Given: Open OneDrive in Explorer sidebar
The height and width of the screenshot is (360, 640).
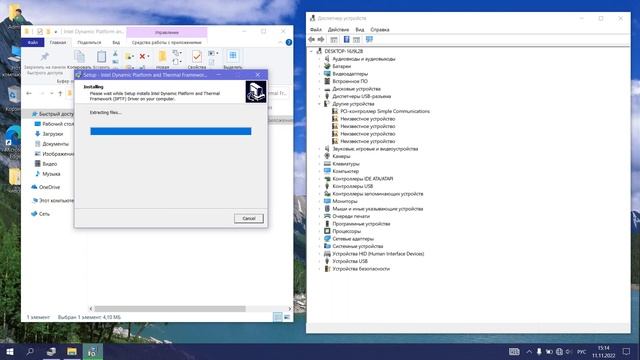Looking at the screenshot, I should (x=49, y=187).
